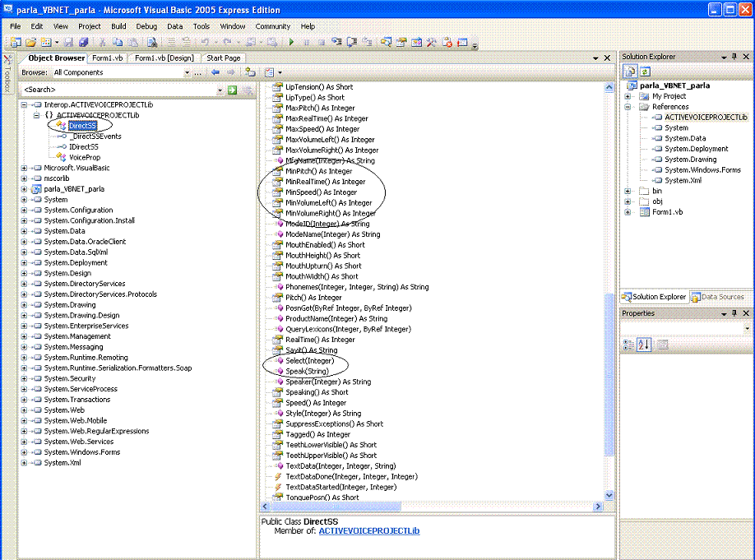
Task: Open ACTIVEVOICEPROJECTLib link in description pane
Action: (369, 530)
